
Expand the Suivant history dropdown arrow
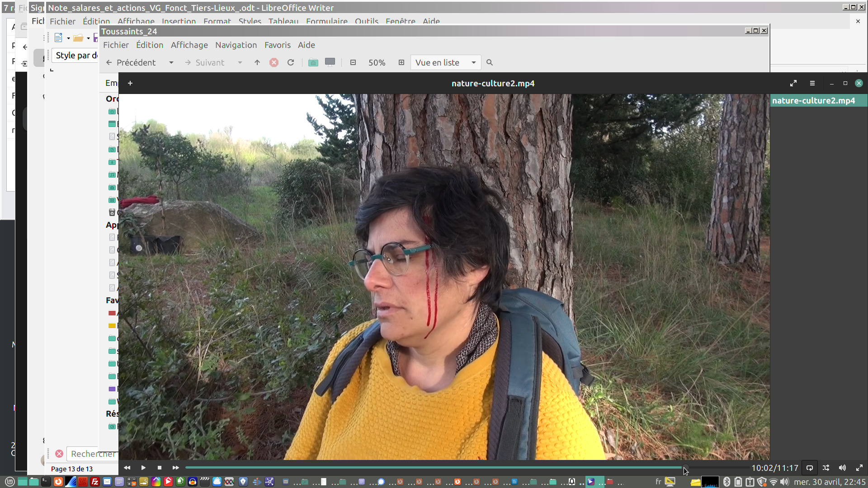point(240,63)
